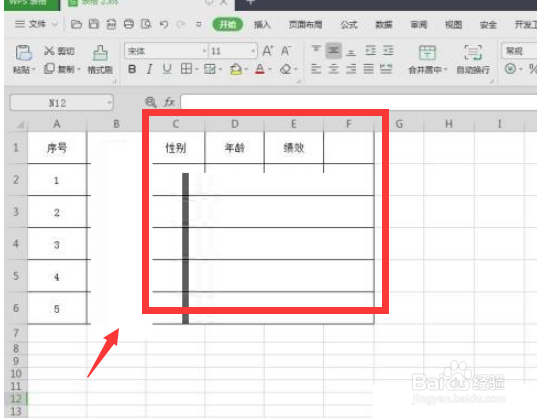Switch to the 安全 tab
Image resolution: width=537 pixels, height=418 pixels.
pyautogui.click(x=488, y=24)
